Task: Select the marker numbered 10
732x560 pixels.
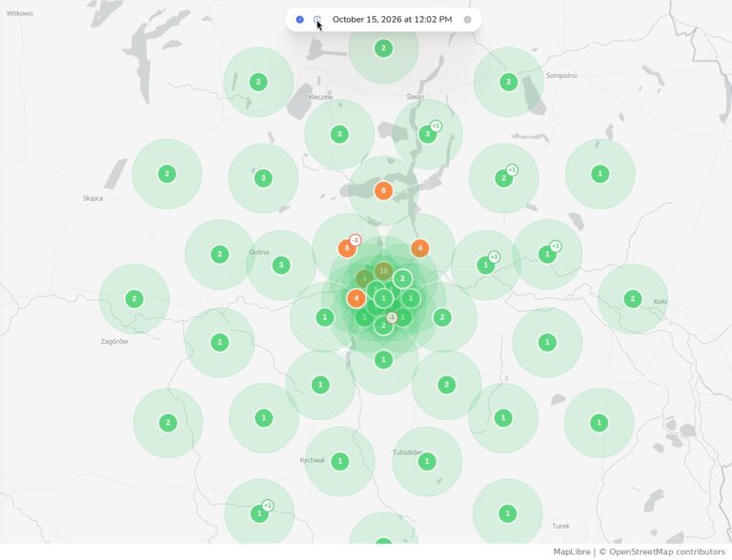Action: (383, 270)
